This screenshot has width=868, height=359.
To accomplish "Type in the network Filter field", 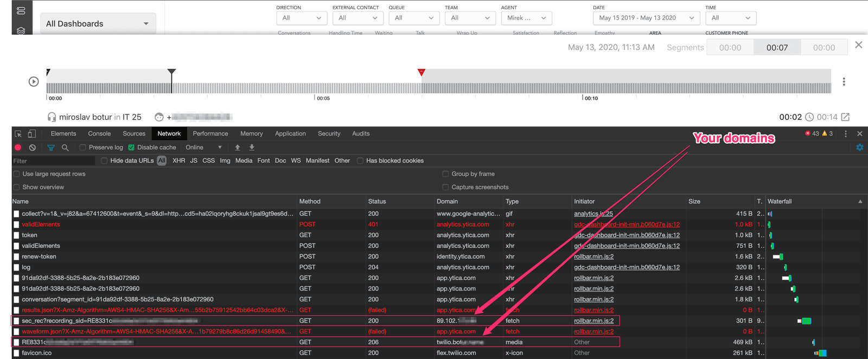I will (x=53, y=161).
